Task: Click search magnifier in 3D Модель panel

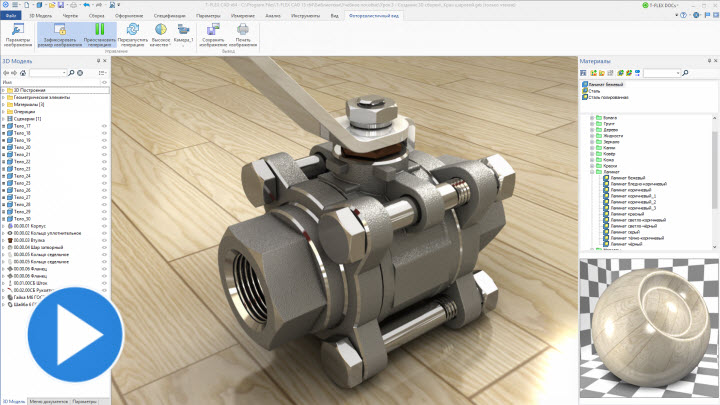Action: (x=71, y=73)
